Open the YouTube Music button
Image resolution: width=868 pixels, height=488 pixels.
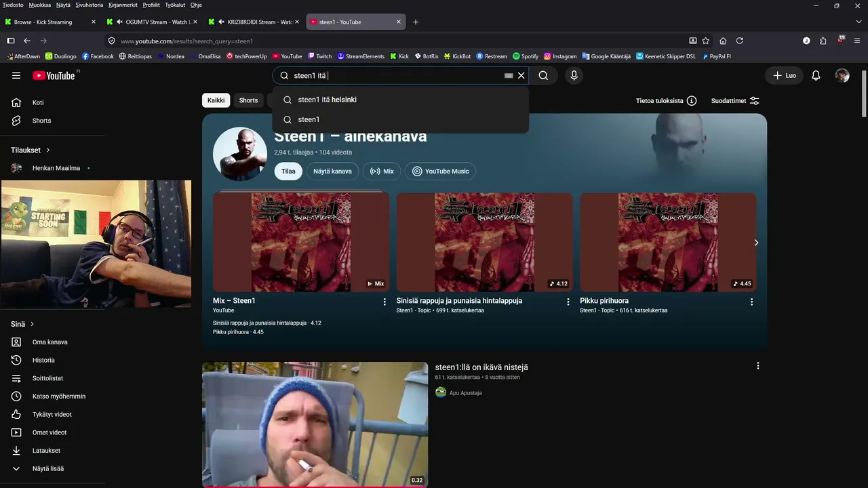[441, 171]
